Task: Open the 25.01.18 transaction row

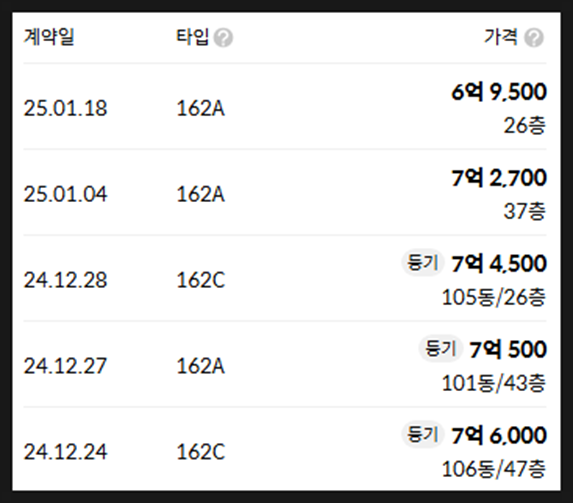Action: click(x=285, y=107)
